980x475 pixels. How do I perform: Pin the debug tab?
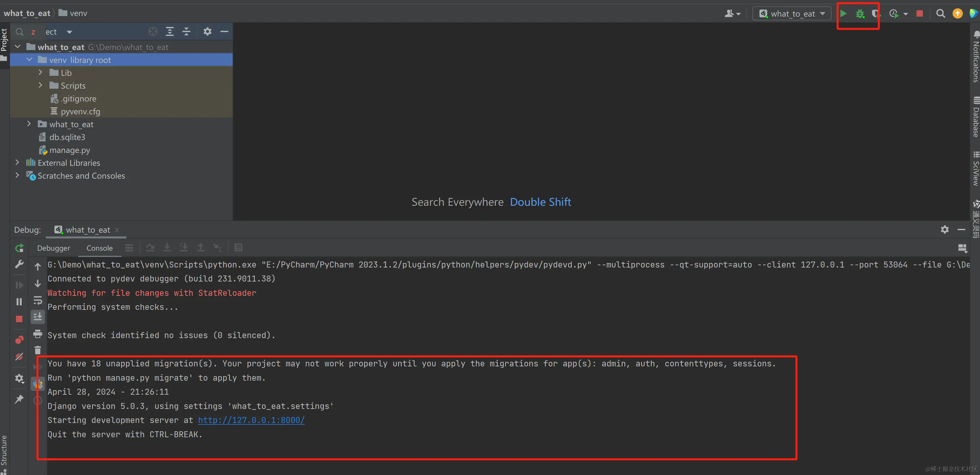[19, 399]
